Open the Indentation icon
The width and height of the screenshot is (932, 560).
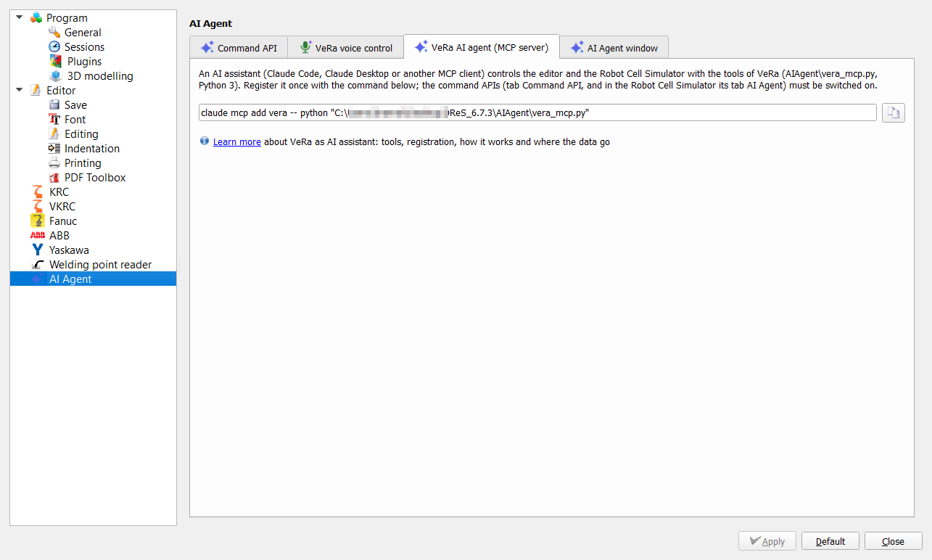pyautogui.click(x=54, y=148)
